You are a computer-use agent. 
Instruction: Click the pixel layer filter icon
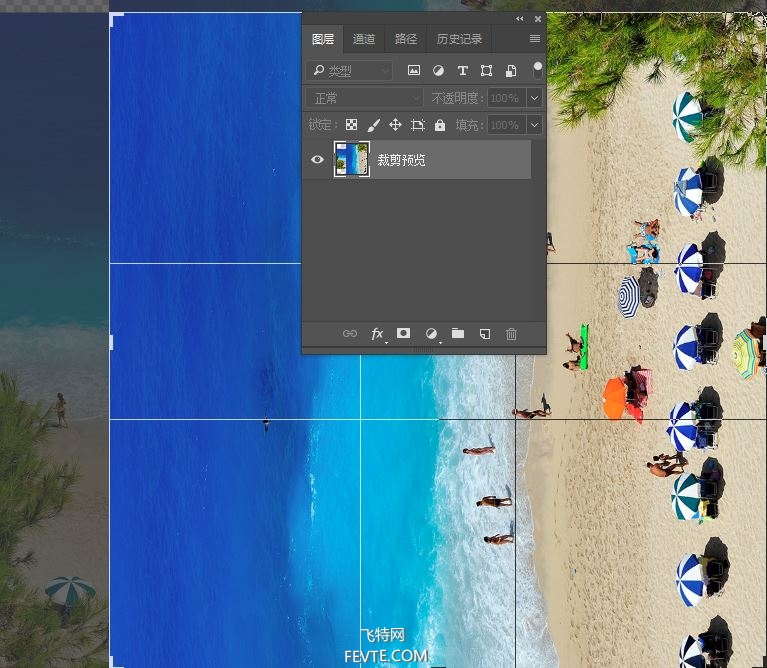[414, 70]
